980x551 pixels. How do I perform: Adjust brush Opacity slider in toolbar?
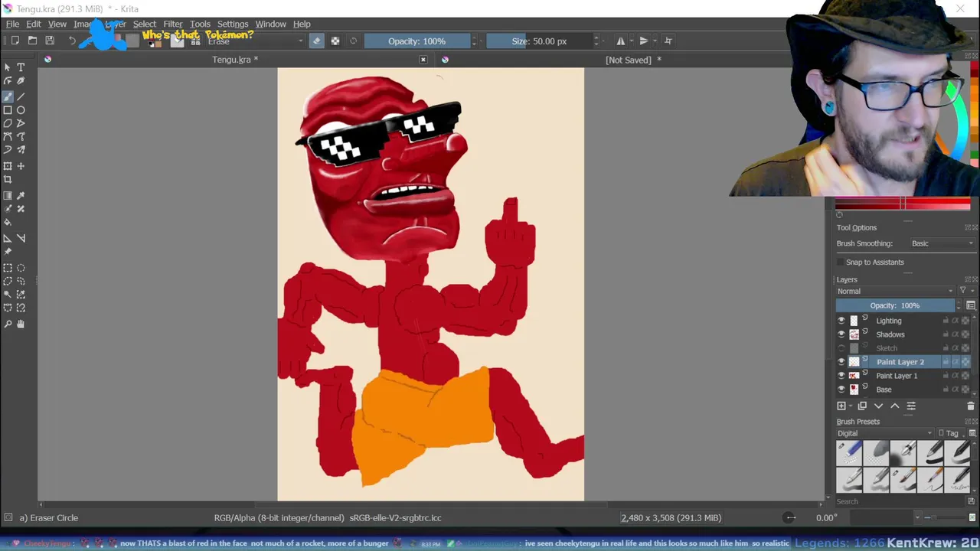416,41
